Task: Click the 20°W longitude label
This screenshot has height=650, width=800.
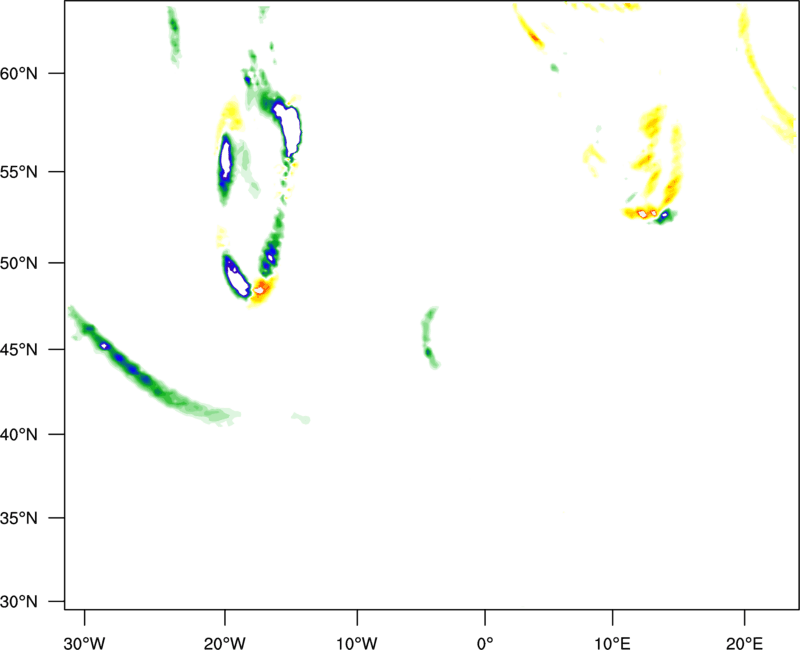Action: [x=225, y=643]
